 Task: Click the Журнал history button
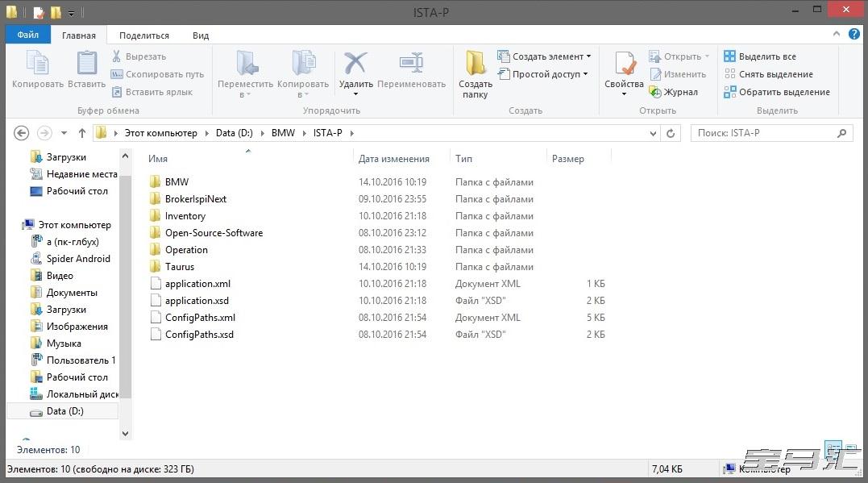(674, 92)
